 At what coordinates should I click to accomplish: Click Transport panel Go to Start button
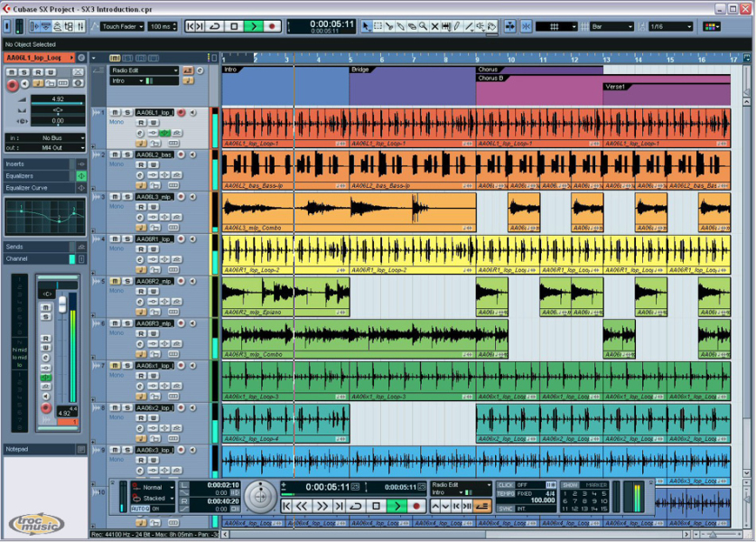point(286,506)
